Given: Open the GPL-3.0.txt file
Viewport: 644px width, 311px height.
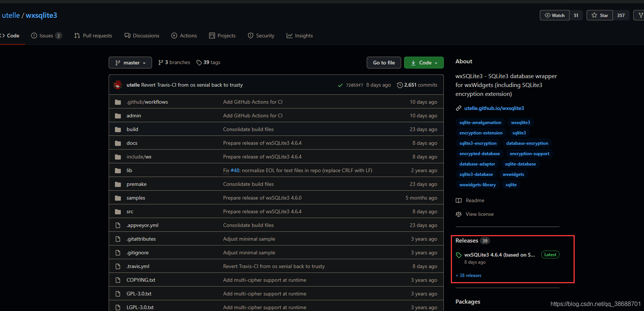Looking at the screenshot, I should [139, 294].
